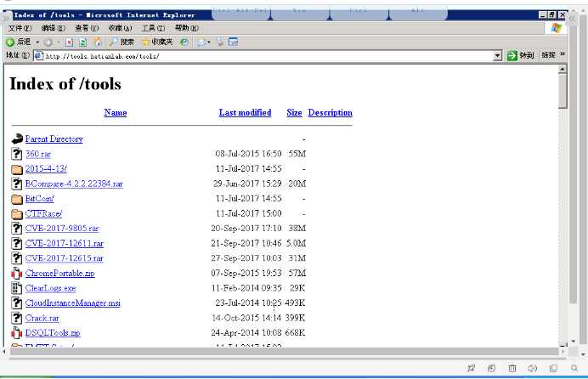The height and width of the screenshot is (379, 588).
Task: Click the History/Media toolbar icon
Action: coord(184,42)
